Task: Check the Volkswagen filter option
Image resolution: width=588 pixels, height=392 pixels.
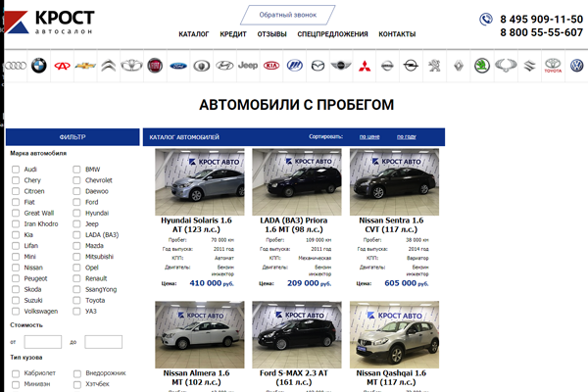Action: point(16,311)
